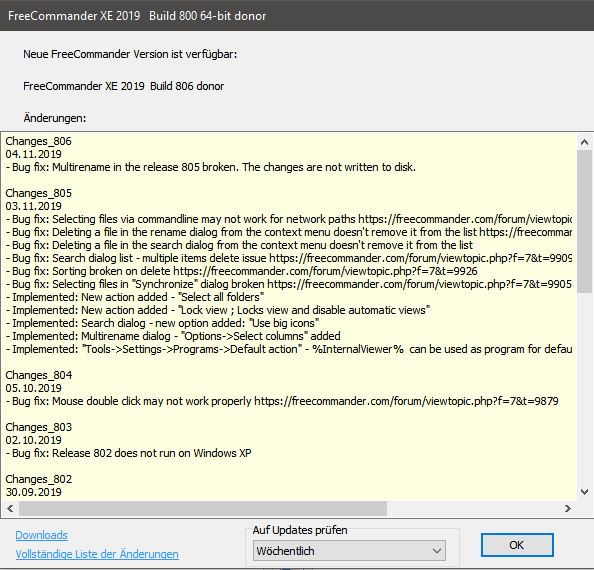Click the Changes_806 heading in the changelog
594x570 pixels.
(x=38, y=141)
